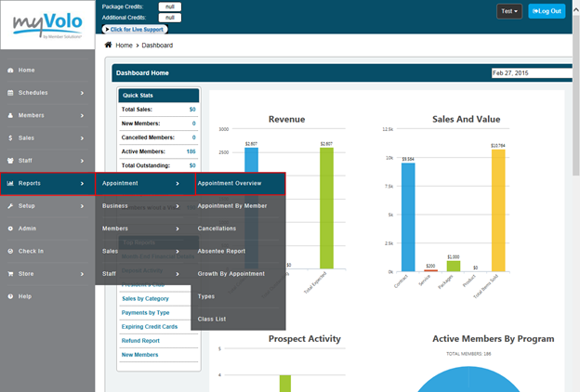Click the Home icon in sidebar
The image size is (580, 392).
tap(10, 70)
